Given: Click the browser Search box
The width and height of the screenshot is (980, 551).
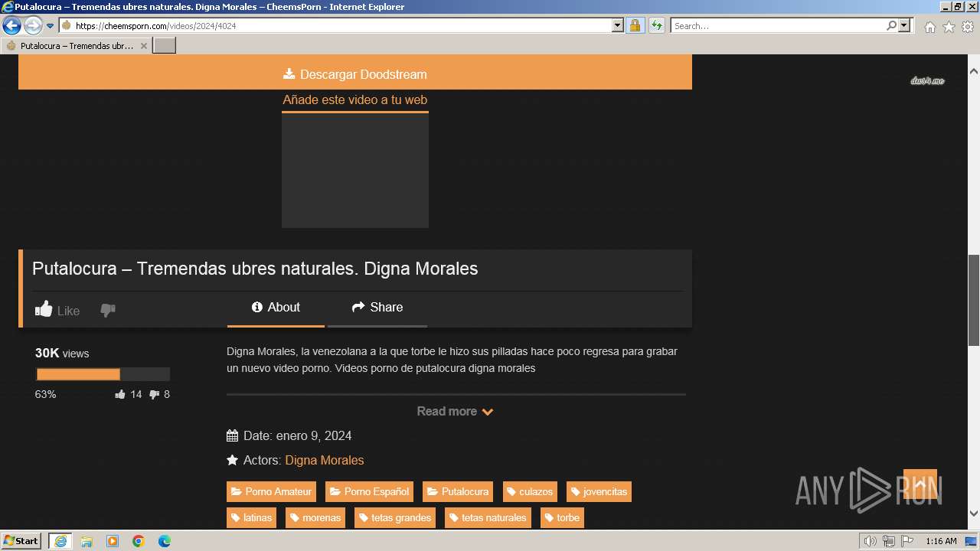Looking at the screenshot, I should click(x=778, y=25).
